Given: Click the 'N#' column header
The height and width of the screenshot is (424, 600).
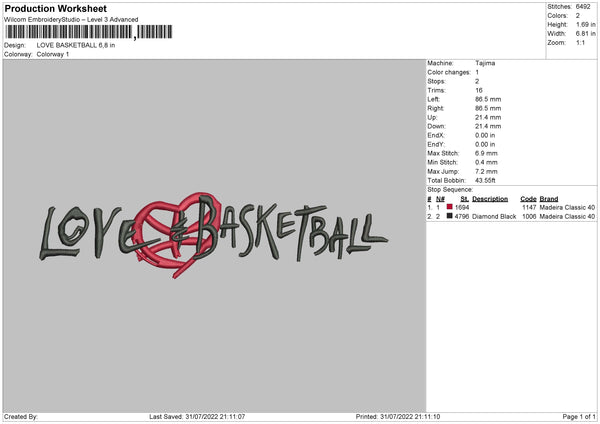Looking at the screenshot, I should click(x=440, y=199).
